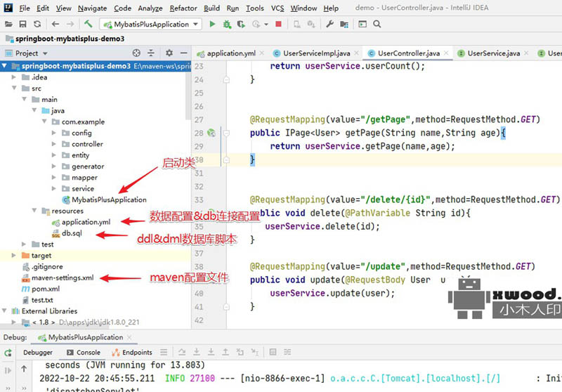Switch to application.yml editor tab
Screen dimensions: 562x392
coord(230,53)
